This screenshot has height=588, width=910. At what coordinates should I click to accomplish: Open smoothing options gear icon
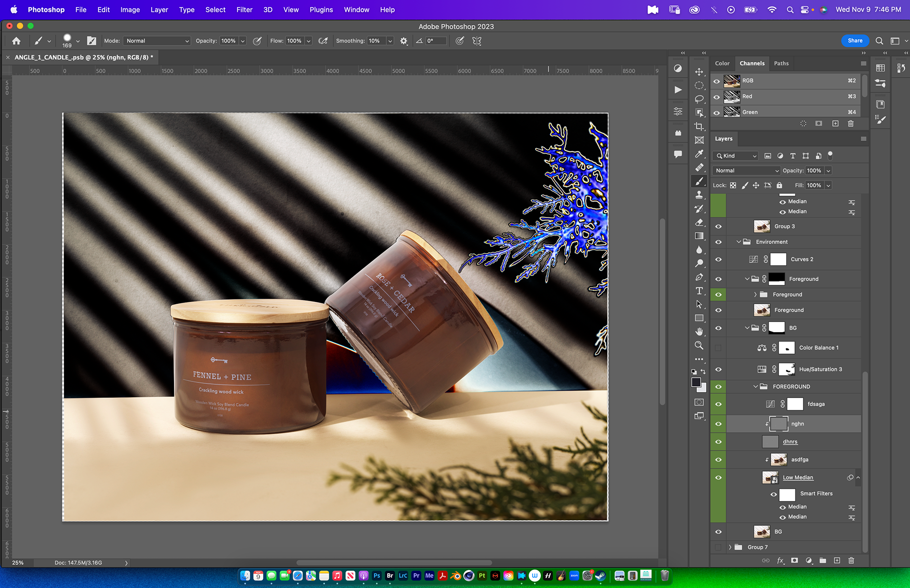(404, 41)
